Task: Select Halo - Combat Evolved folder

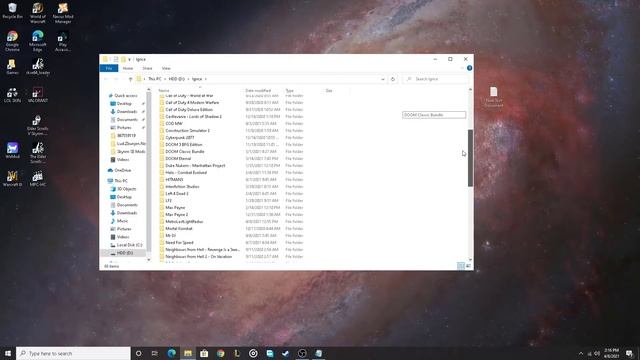Action: [x=186, y=173]
